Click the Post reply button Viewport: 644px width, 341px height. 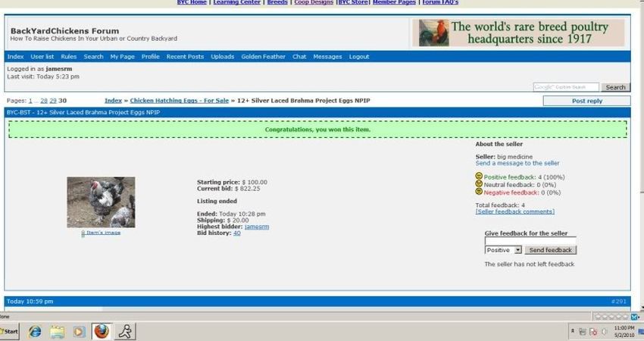coord(587,101)
